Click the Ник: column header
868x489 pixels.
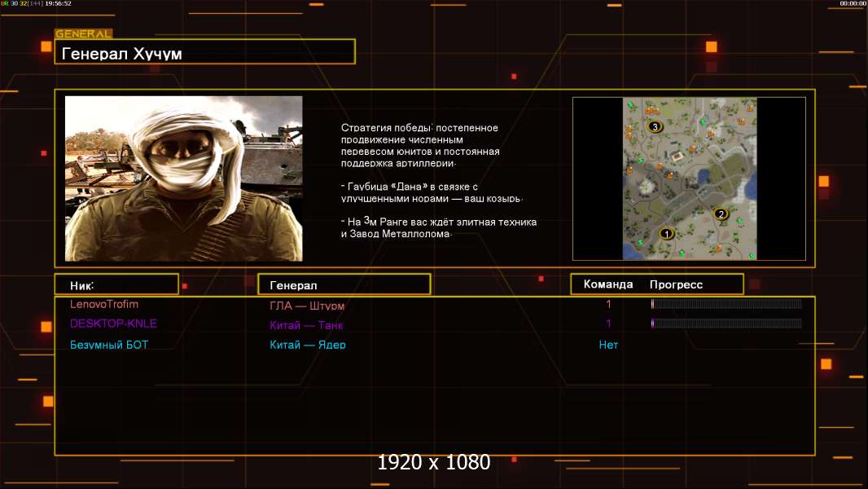pos(116,284)
